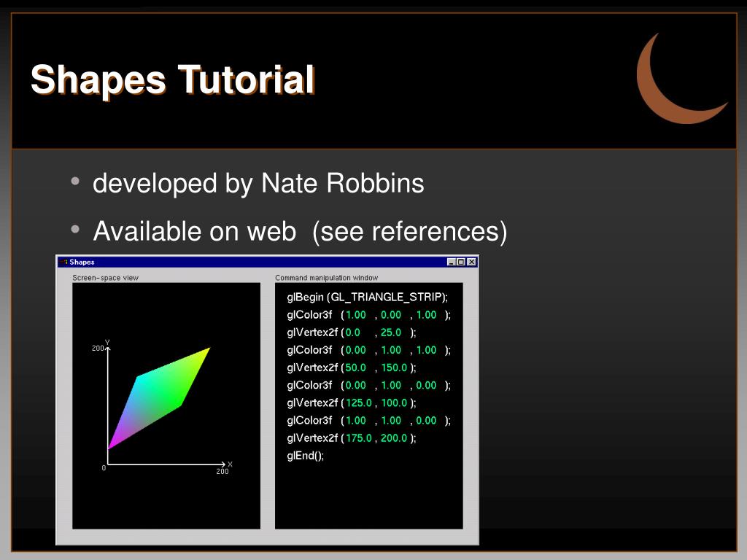Minimize the Shapes window

click(x=451, y=262)
